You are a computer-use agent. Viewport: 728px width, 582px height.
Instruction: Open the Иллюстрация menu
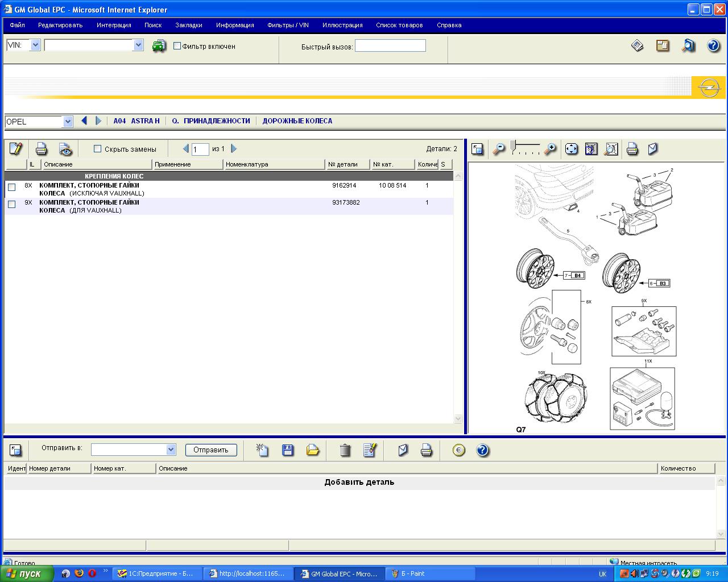tap(342, 25)
